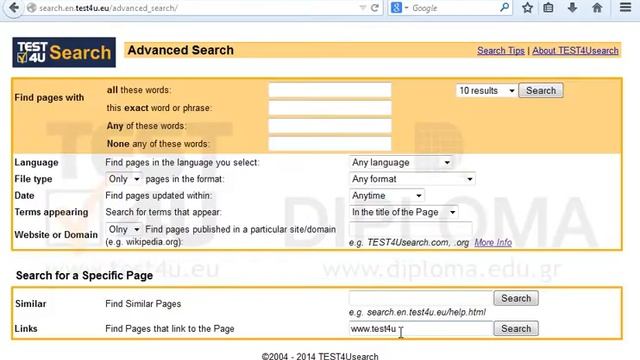Open the More Info link

[493, 242]
